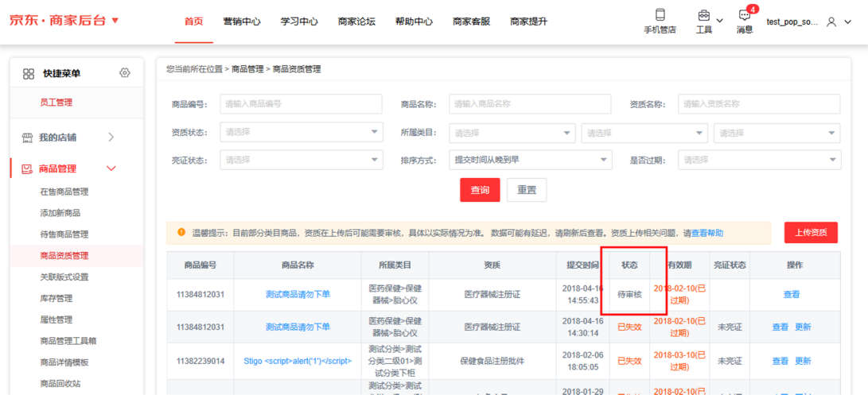
Task: Select 库存管理 in the sidebar
Action: [56, 299]
